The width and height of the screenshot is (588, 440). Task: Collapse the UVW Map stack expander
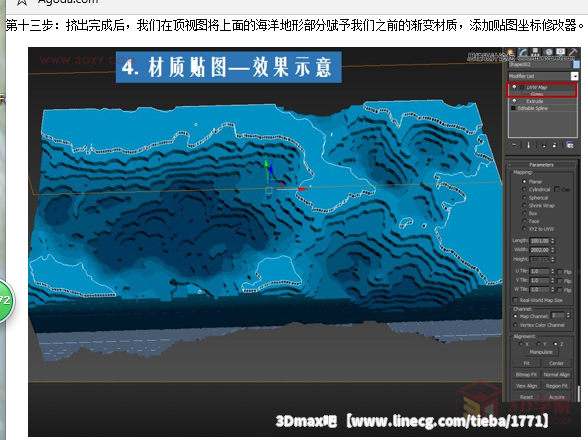[x=522, y=87]
